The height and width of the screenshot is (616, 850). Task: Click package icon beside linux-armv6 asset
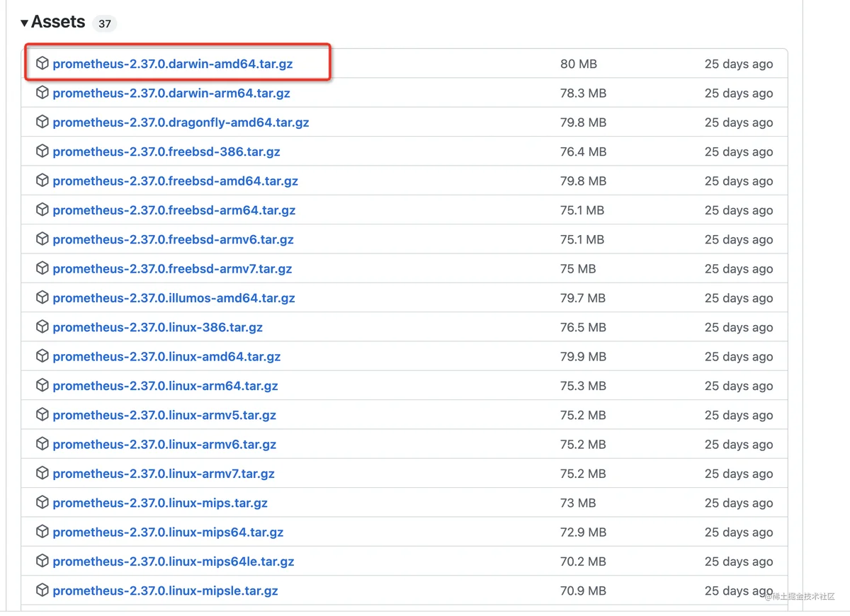pos(42,444)
